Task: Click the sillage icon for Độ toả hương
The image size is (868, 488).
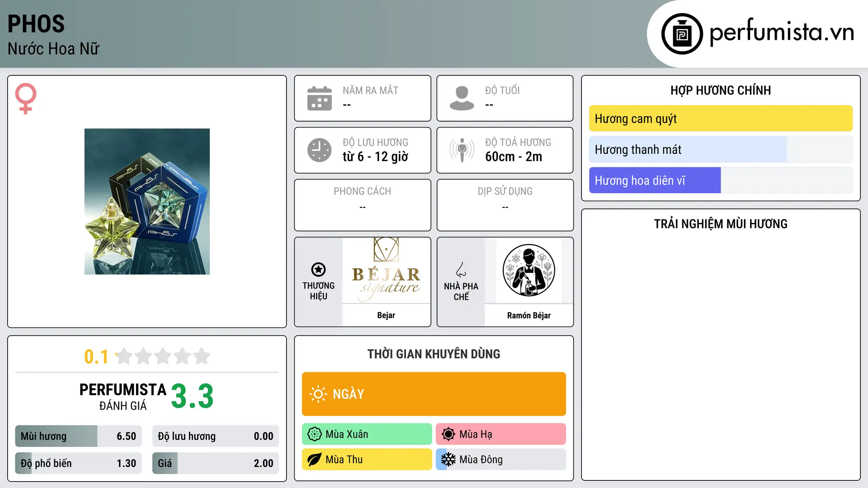Action: tap(462, 150)
